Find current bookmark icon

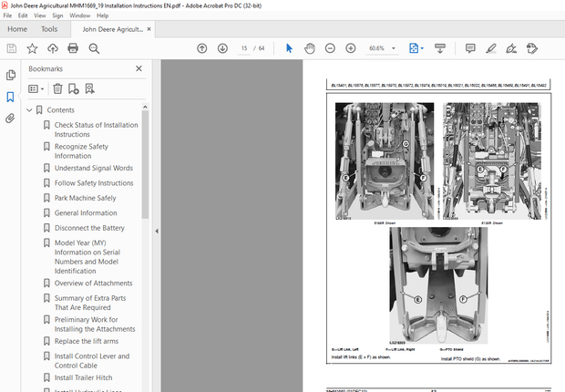click(x=89, y=88)
